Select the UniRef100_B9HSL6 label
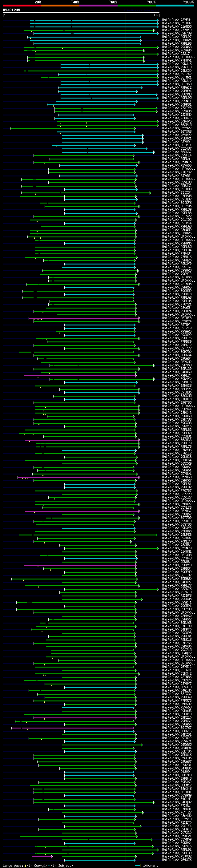This screenshot has height=868, width=197. pyautogui.click(x=177, y=846)
